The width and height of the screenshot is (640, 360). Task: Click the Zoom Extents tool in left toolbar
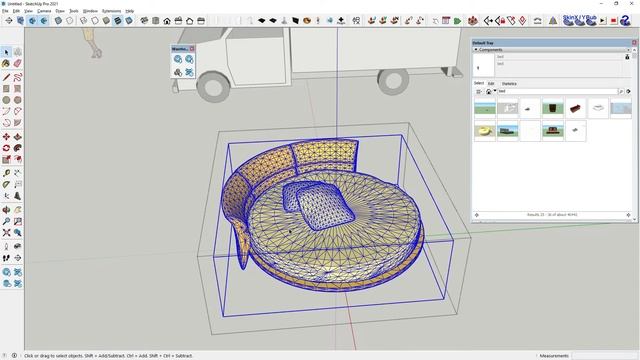click(6, 233)
